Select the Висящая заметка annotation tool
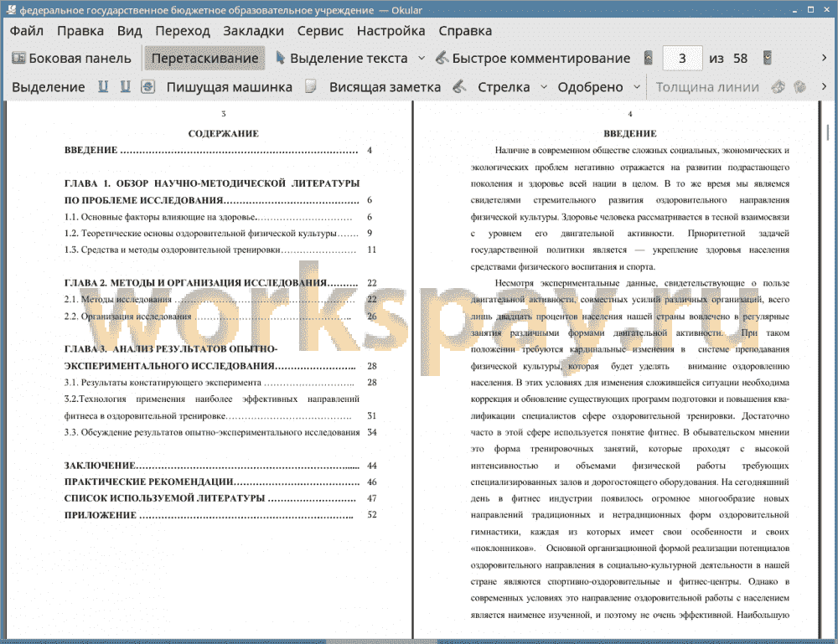The height and width of the screenshot is (644, 838). click(x=385, y=87)
